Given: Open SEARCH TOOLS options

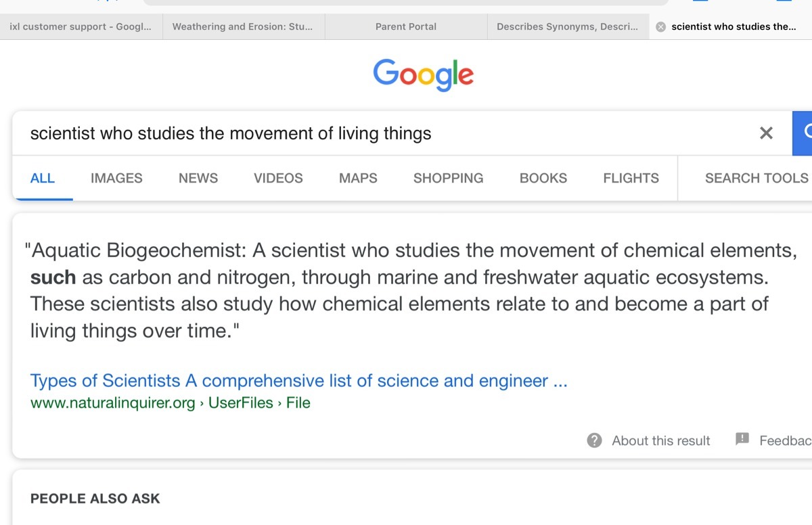Looking at the screenshot, I should pos(756,178).
